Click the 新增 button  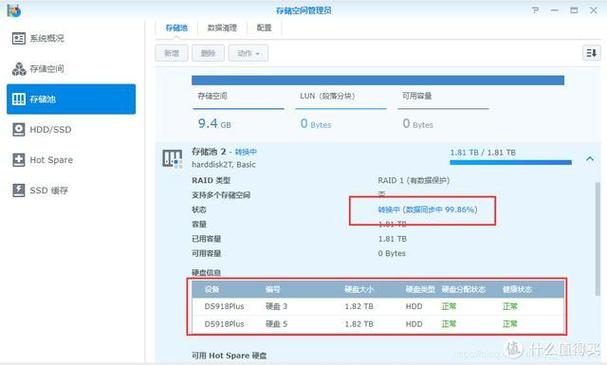click(x=172, y=53)
